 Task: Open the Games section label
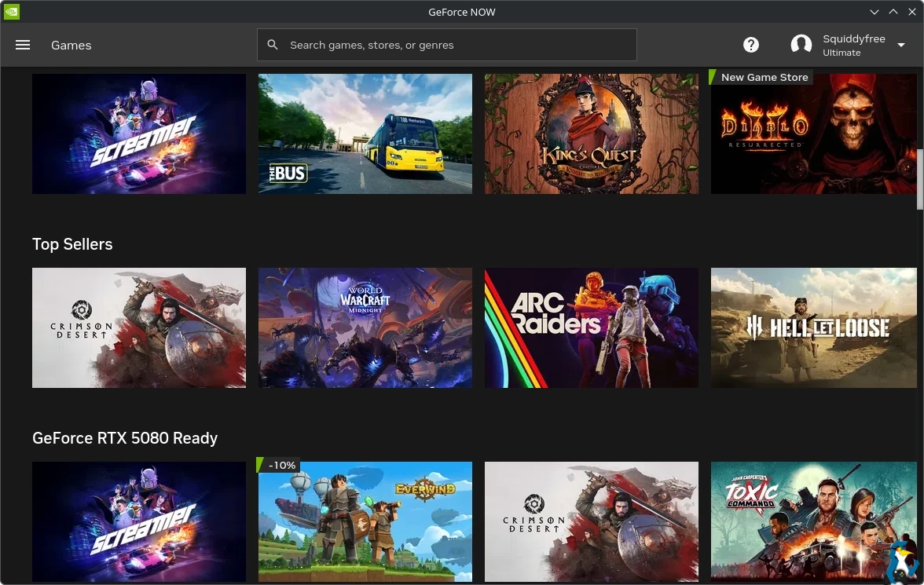(71, 46)
